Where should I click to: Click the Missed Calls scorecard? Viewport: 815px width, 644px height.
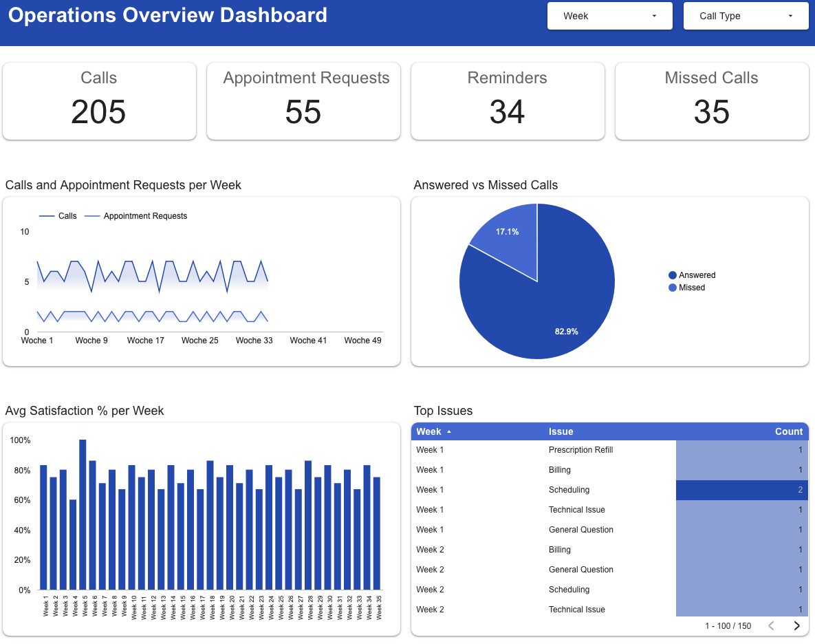pyautogui.click(x=711, y=101)
